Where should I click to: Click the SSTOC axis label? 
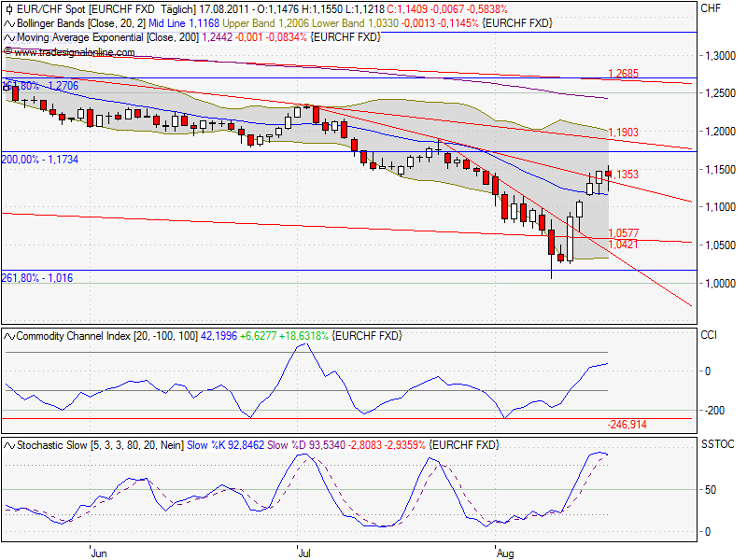coord(717,445)
